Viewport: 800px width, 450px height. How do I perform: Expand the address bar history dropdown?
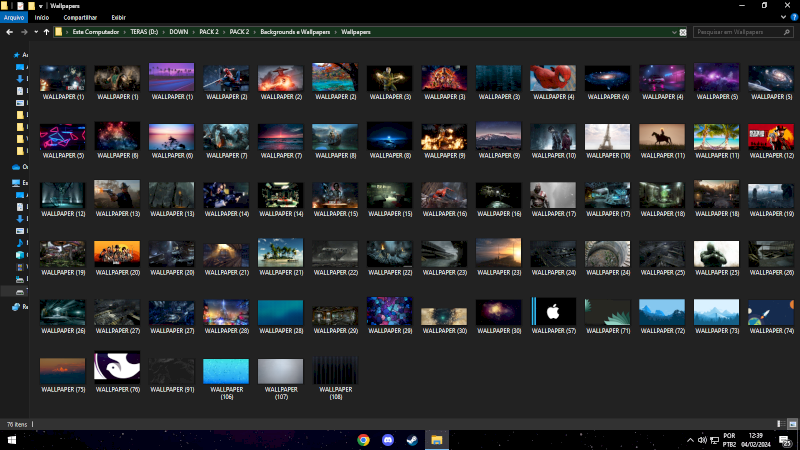tap(674, 32)
